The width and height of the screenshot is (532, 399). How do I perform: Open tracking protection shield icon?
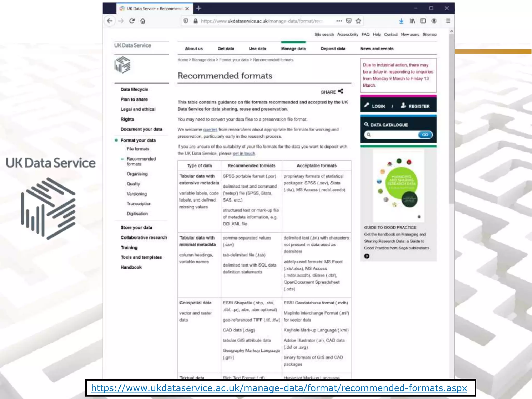click(x=186, y=21)
